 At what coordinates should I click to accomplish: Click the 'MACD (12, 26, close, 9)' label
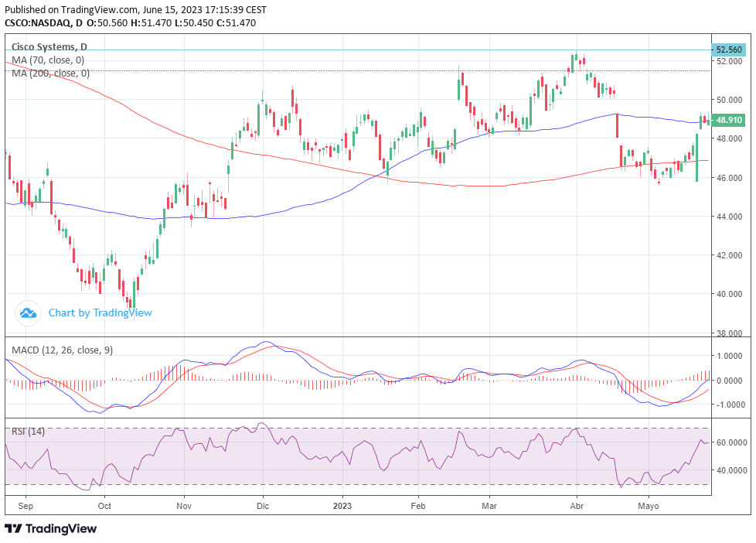pyautogui.click(x=62, y=350)
